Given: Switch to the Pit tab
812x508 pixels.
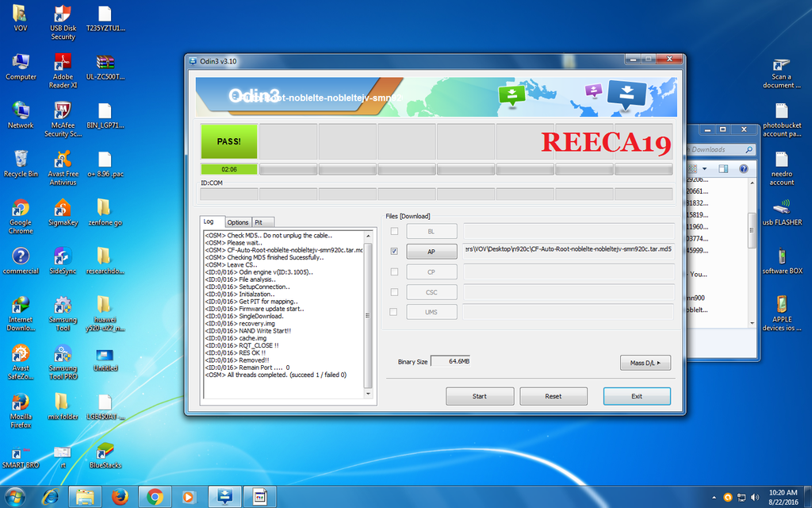Looking at the screenshot, I should pos(259,222).
